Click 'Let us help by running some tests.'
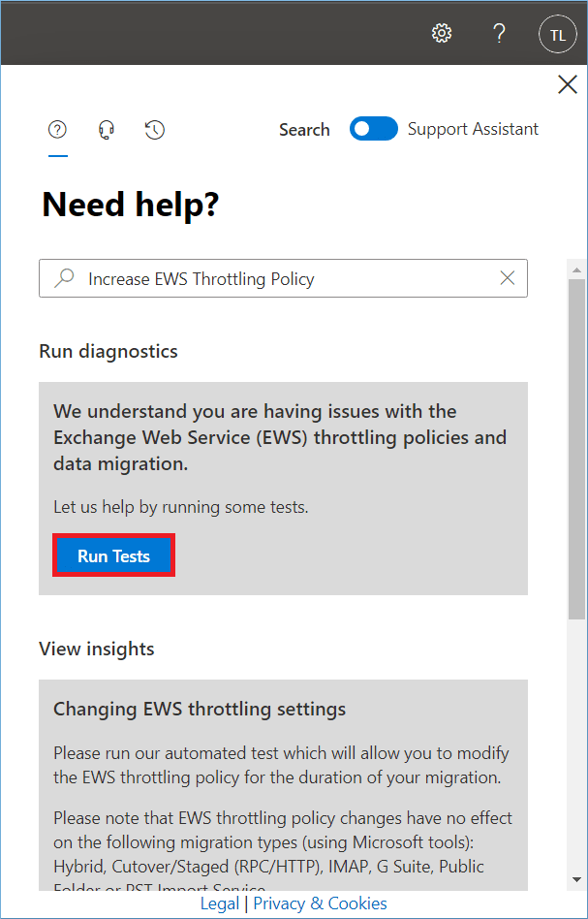This screenshot has height=919, width=588. [x=181, y=507]
